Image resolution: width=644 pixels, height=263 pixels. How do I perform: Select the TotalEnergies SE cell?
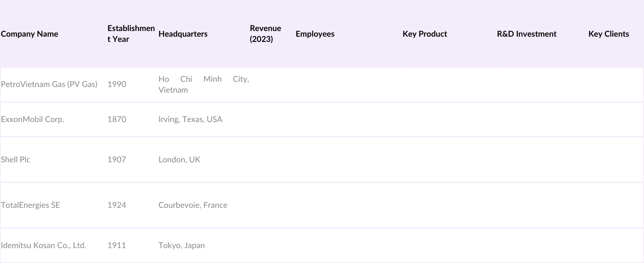pos(31,205)
